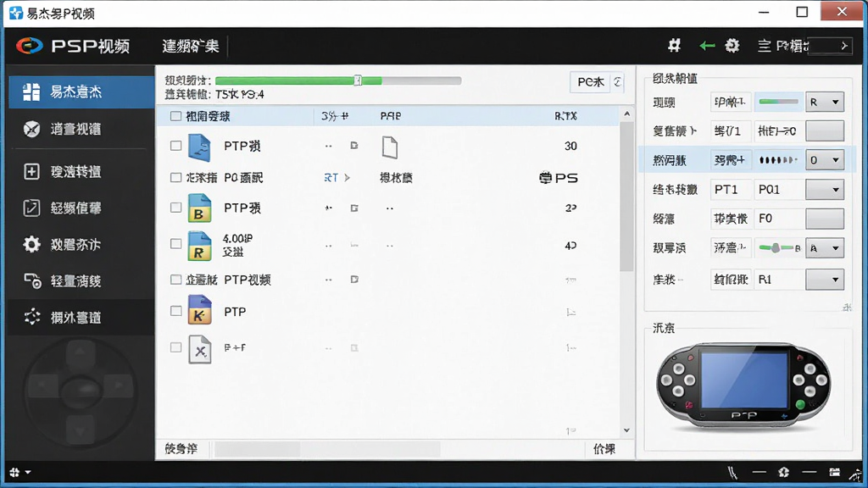Click the slanted pen icon in bottom bar

[733, 472]
